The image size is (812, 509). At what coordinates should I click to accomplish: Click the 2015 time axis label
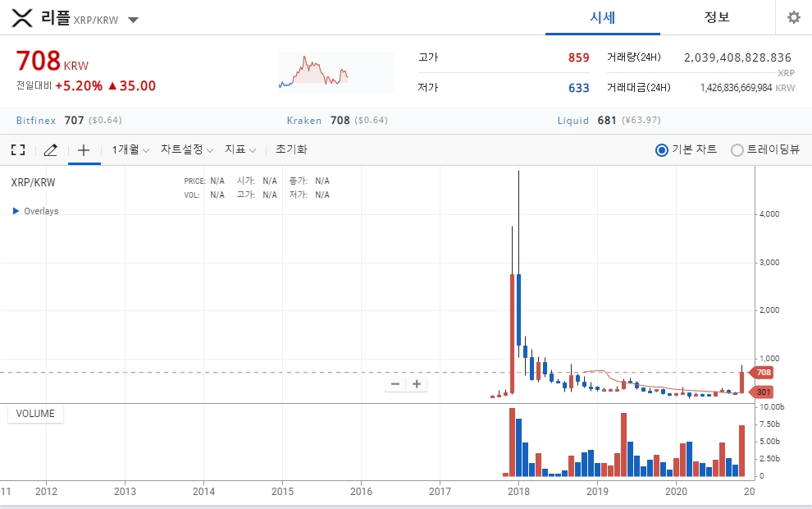(x=282, y=492)
